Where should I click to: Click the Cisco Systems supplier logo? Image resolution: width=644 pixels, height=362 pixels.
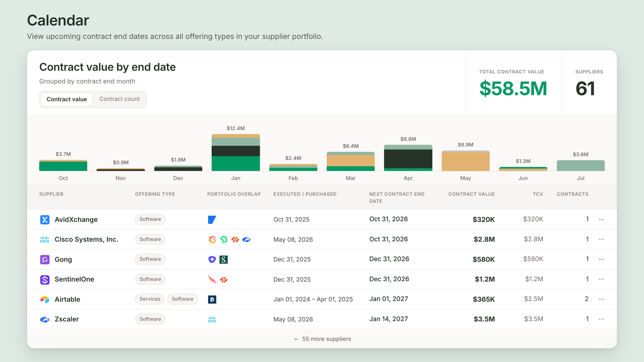pyautogui.click(x=45, y=239)
